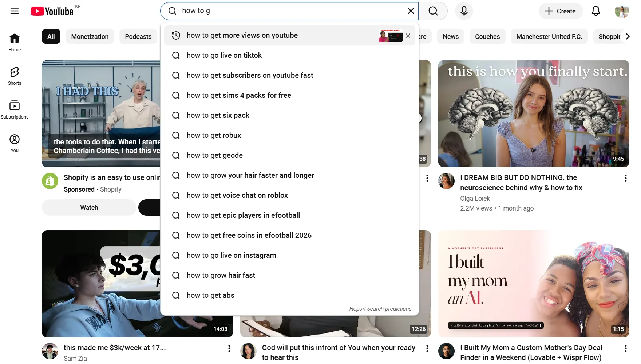Go to Home in sidebar
The width and height of the screenshot is (641, 364).
pyautogui.click(x=15, y=43)
